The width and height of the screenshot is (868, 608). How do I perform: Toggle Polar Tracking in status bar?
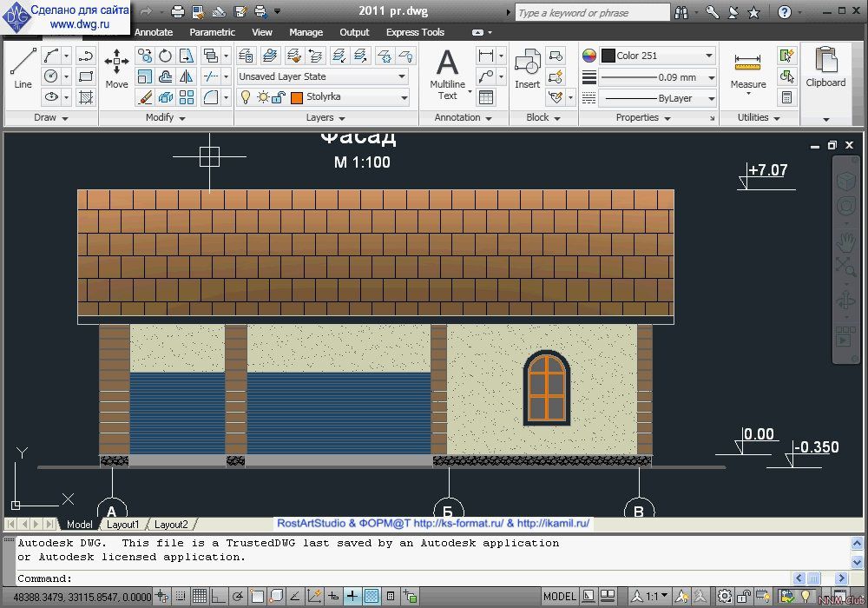click(238, 596)
